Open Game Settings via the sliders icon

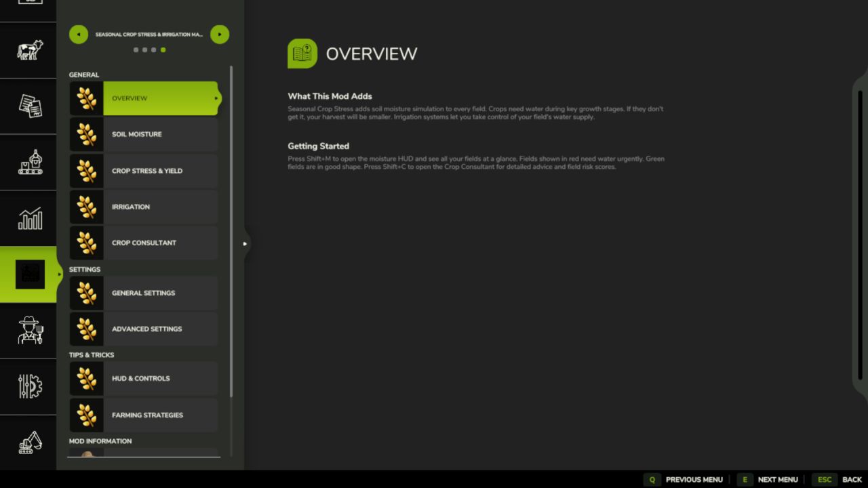pos(28,387)
